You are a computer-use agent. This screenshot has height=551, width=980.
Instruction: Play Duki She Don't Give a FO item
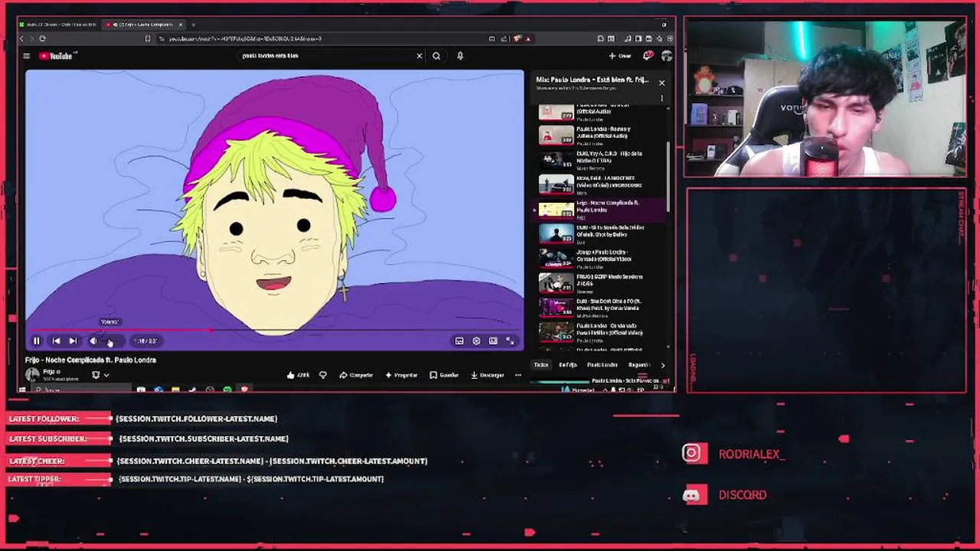(597, 307)
